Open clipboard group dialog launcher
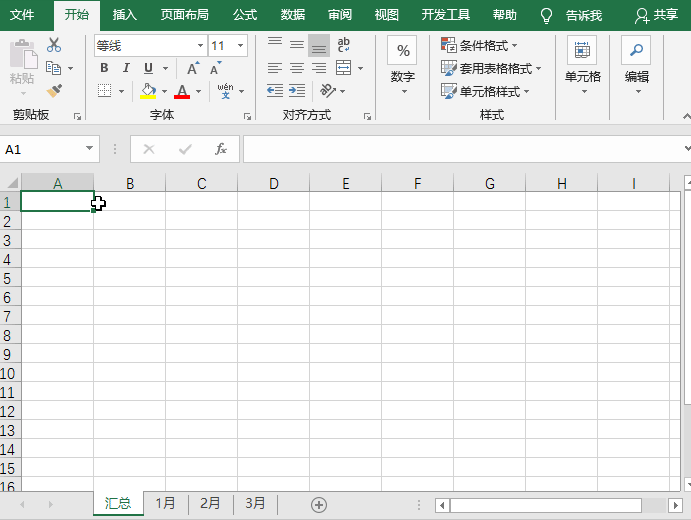 click(x=78, y=116)
